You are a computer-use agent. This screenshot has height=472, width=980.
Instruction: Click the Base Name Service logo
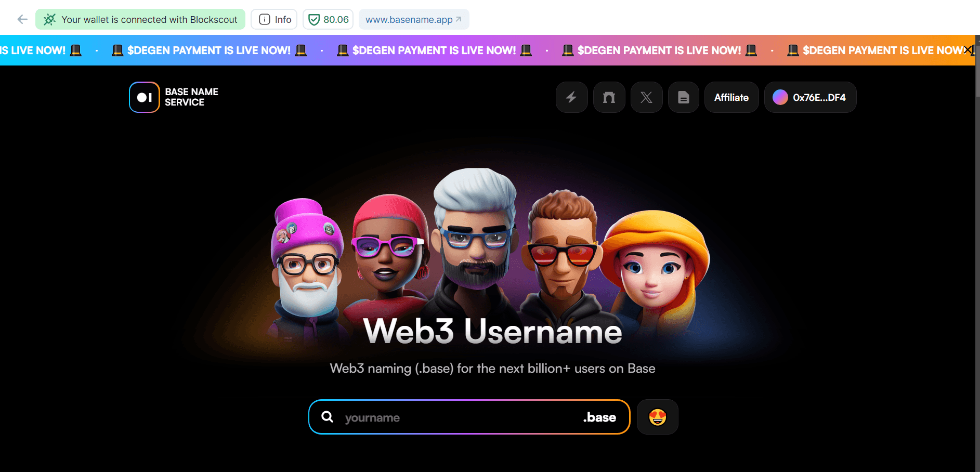145,97
